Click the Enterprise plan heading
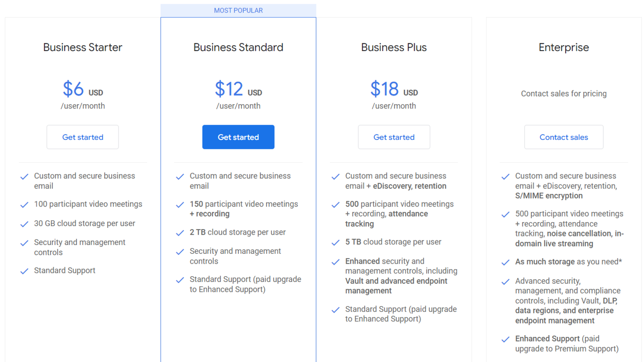Viewport: 644px width, 362px height. pos(563,47)
